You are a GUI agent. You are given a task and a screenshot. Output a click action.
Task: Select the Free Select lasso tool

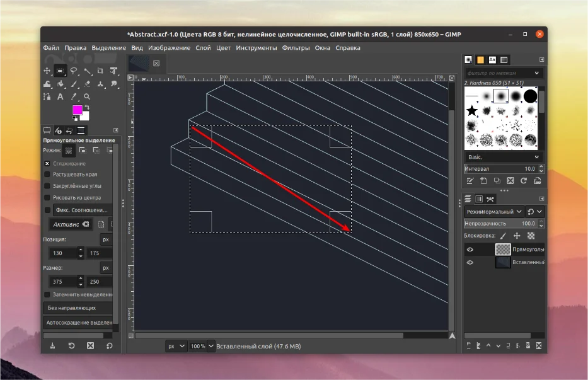coord(74,71)
